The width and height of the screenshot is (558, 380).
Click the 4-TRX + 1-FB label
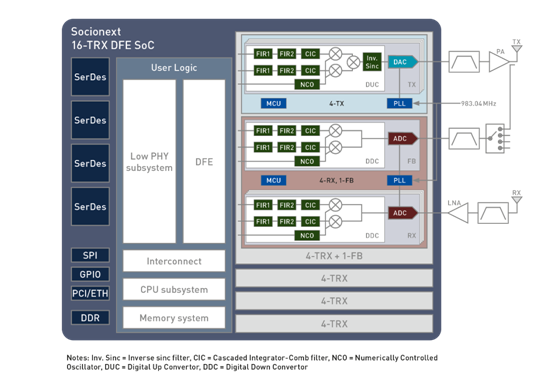[x=334, y=256]
